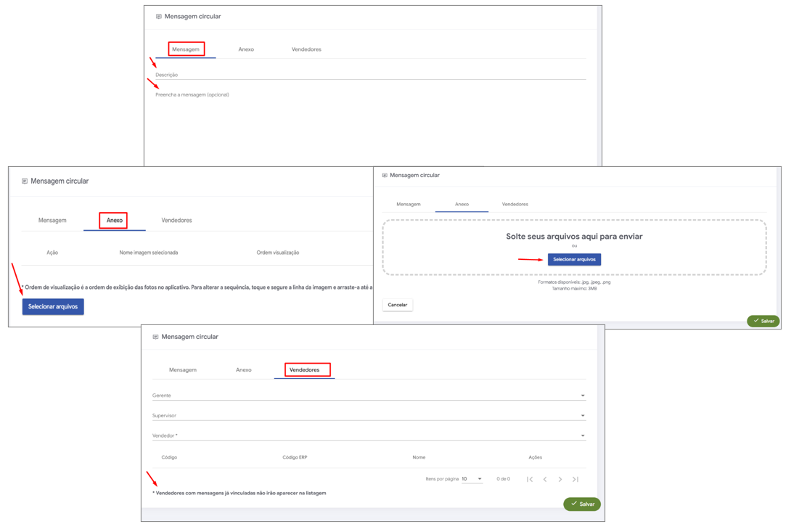This screenshot has height=532, width=791.
Task: Click 'Ação' column header
Action: pyautogui.click(x=52, y=253)
